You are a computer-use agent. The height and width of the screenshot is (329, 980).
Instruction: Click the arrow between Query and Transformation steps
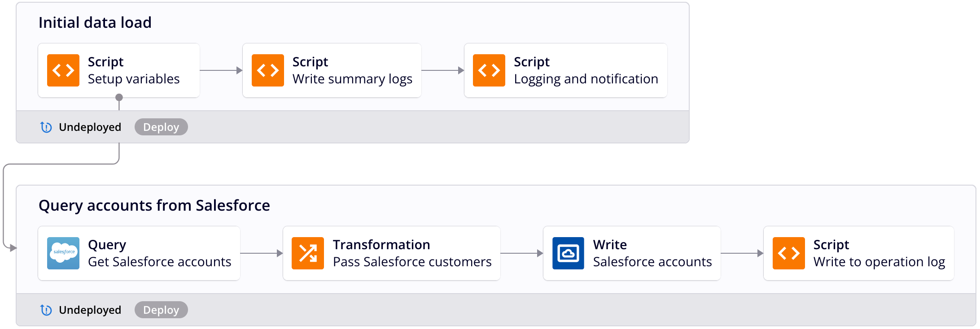tap(261, 253)
